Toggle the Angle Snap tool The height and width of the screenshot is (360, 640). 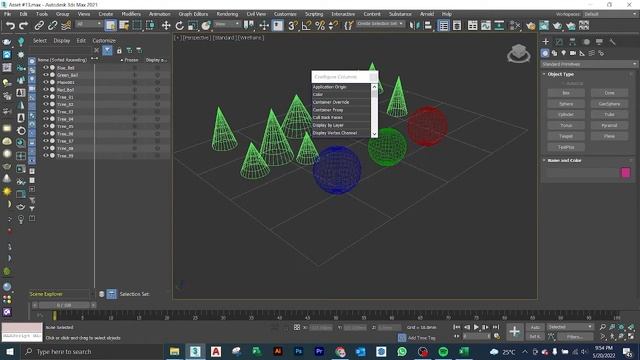[x=306, y=26]
